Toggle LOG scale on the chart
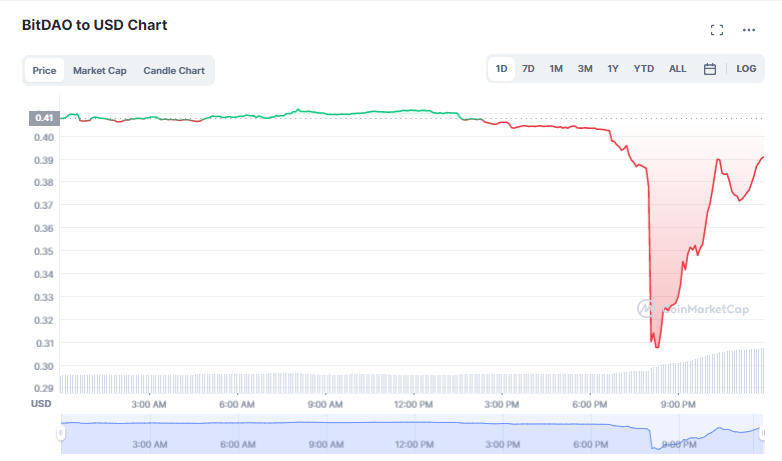This screenshot has width=782, height=461. click(746, 68)
